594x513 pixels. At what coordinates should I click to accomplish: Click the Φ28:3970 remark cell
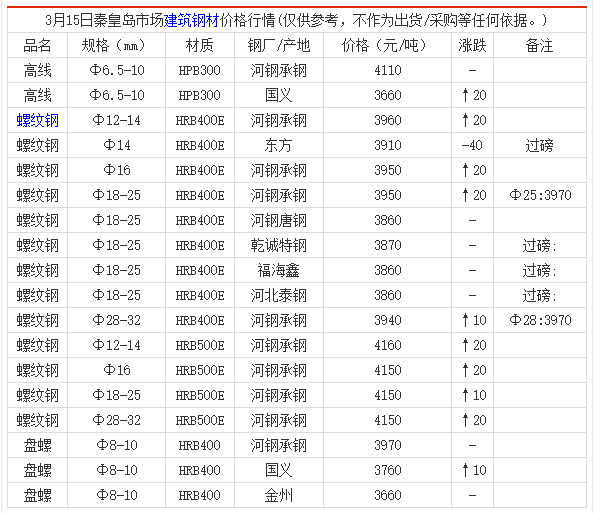pos(540,320)
